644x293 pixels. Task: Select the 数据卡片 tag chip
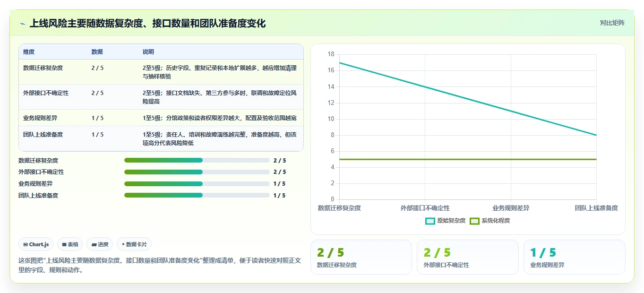(x=134, y=244)
